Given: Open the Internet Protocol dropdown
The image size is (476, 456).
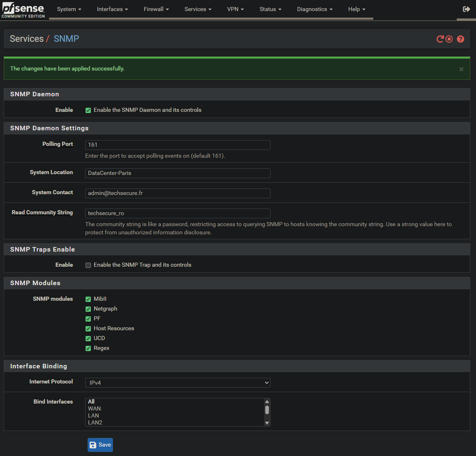Looking at the screenshot, I should [178, 383].
